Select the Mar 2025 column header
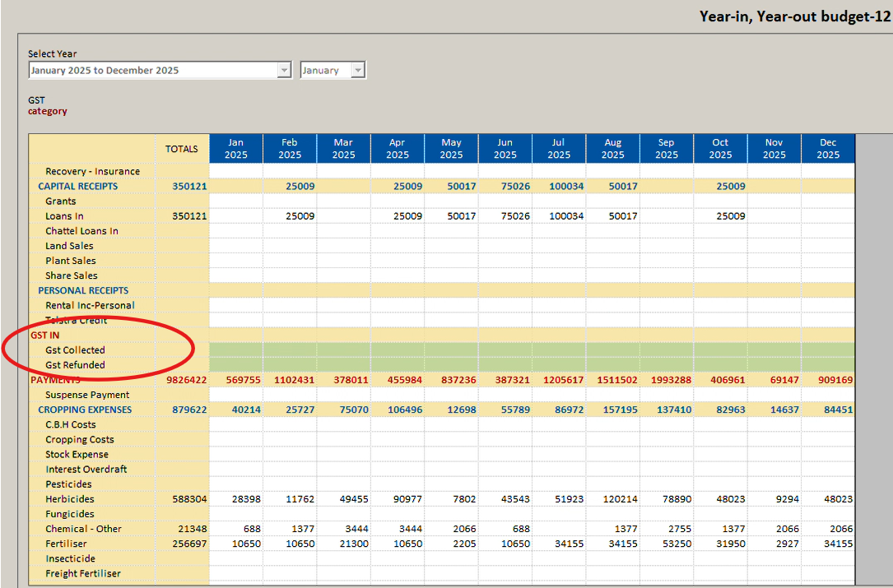 pos(343,149)
